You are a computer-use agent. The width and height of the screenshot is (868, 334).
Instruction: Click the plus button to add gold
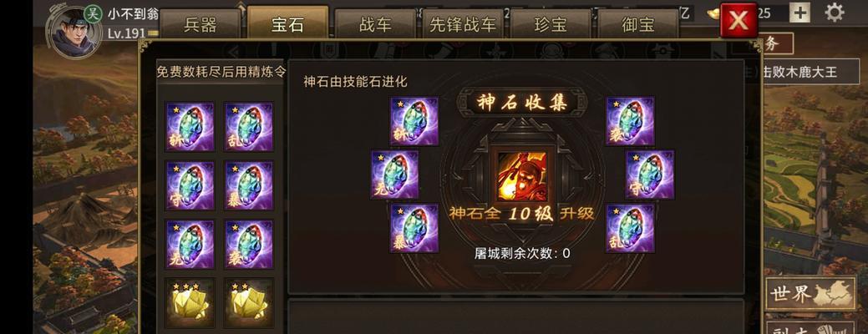point(799,13)
